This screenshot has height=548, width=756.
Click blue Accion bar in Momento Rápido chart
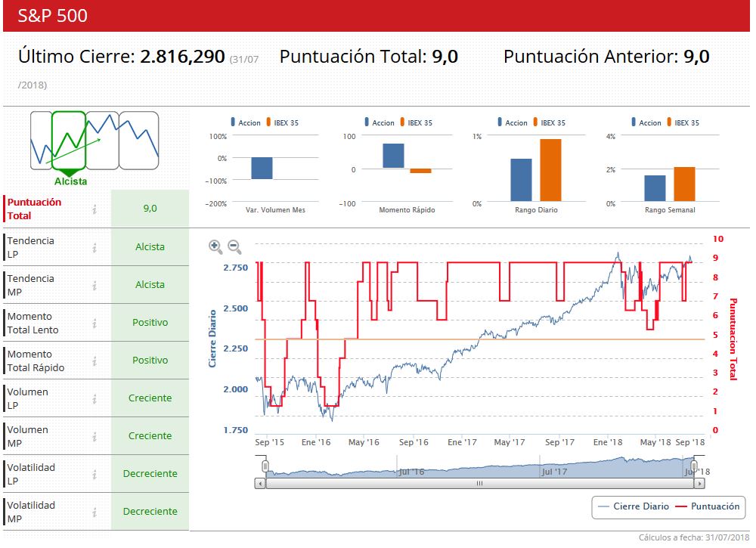point(393,156)
